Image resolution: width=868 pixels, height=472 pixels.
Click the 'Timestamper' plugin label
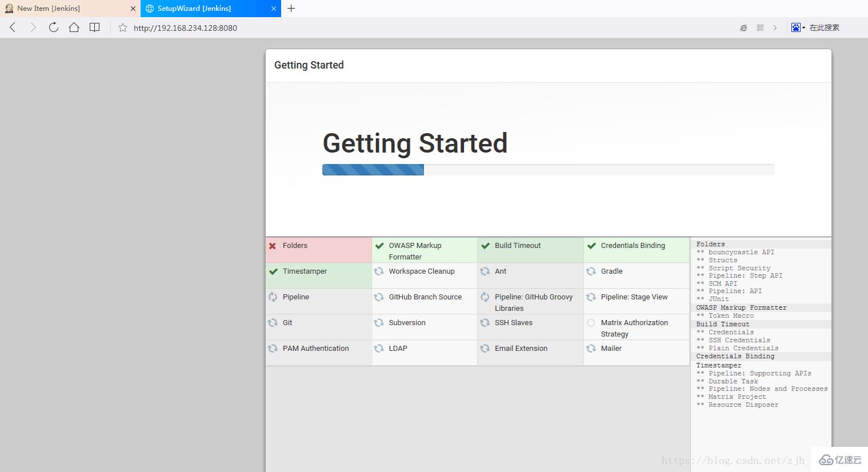[x=305, y=271]
